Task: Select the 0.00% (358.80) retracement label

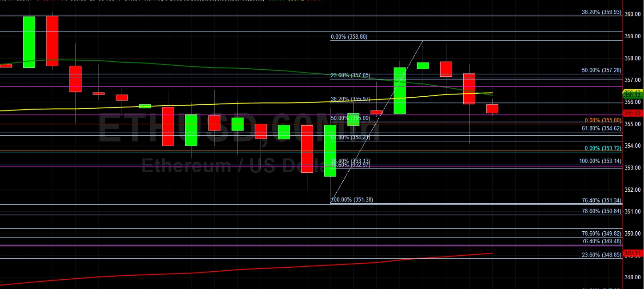Action: (349, 37)
